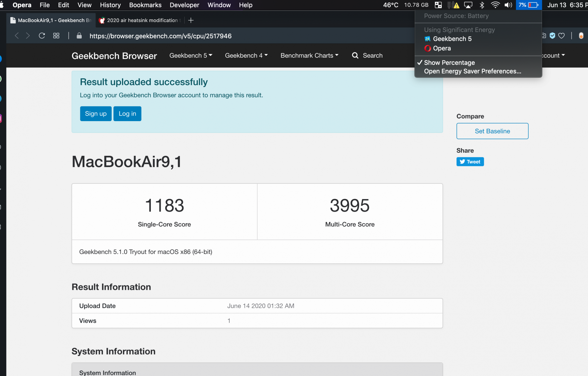Toggle Show Percentage battery option
The height and width of the screenshot is (376, 588).
pyautogui.click(x=449, y=63)
